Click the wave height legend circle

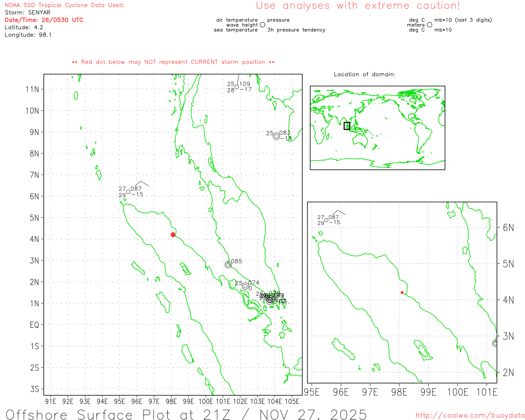pyautogui.click(x=262, y=25)
